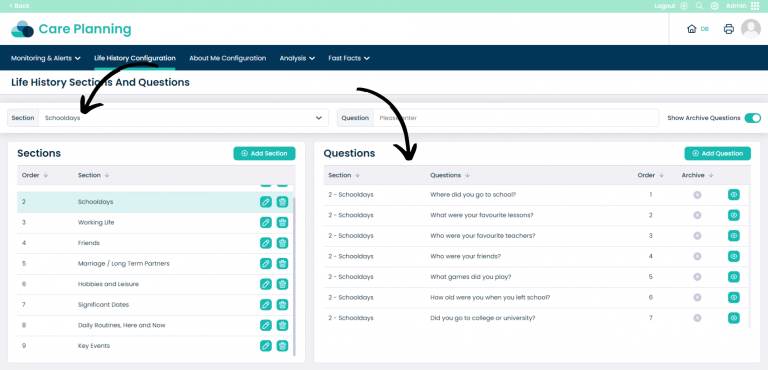Toggle visibility for 'Who were your friends?'
The height and width of the screenshot is (370, 768).
(x=734, y=257)
